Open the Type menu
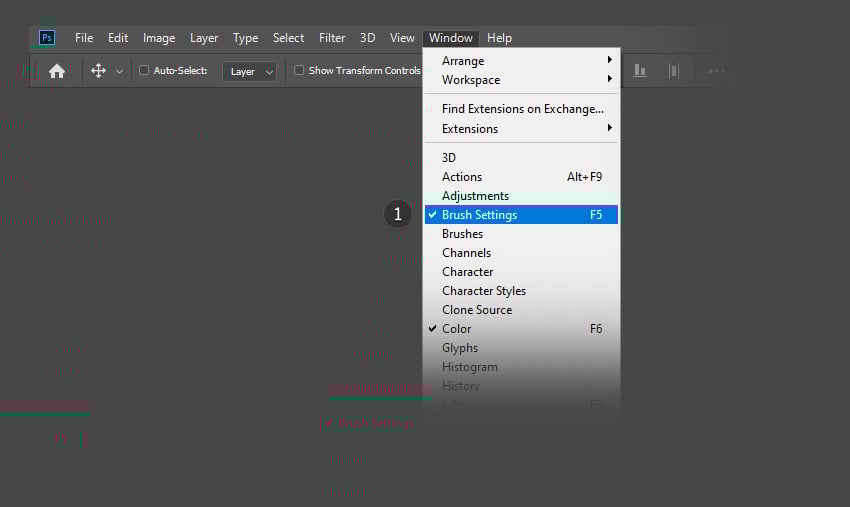Screen dimensions: 850x507 point(246,38)
